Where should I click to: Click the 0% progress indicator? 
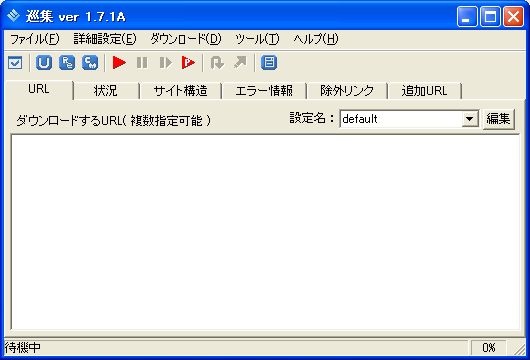pos(488,347)
